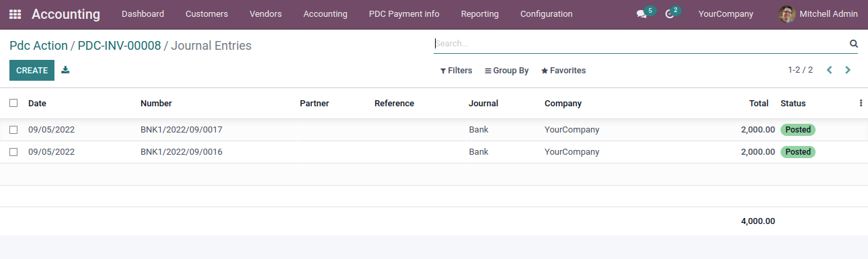Open the Customers menu
The width and height of the screenshot is (868, 259).
pyautogui.click(x=206, y=14)
